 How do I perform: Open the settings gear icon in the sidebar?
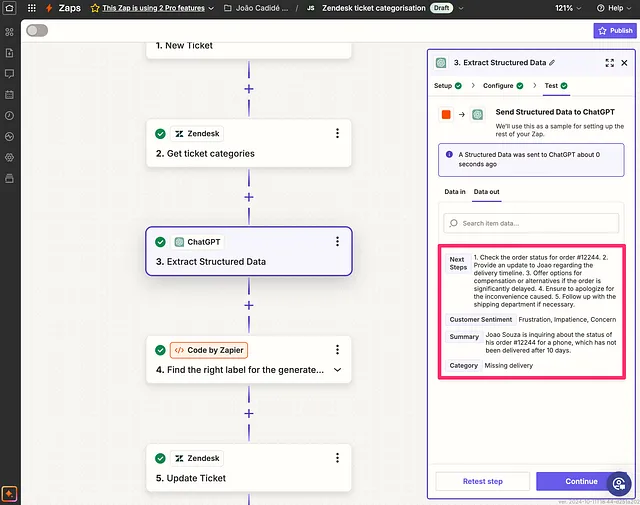pyautogui.click(x=9, y=157)
